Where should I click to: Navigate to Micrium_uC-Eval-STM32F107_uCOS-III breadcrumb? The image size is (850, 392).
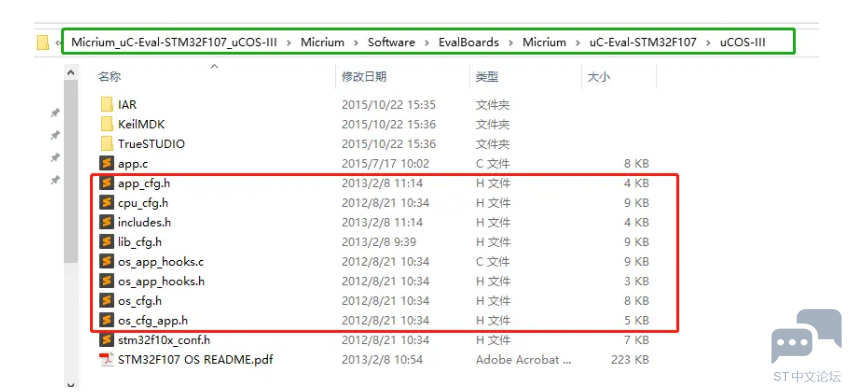point(174,42)
